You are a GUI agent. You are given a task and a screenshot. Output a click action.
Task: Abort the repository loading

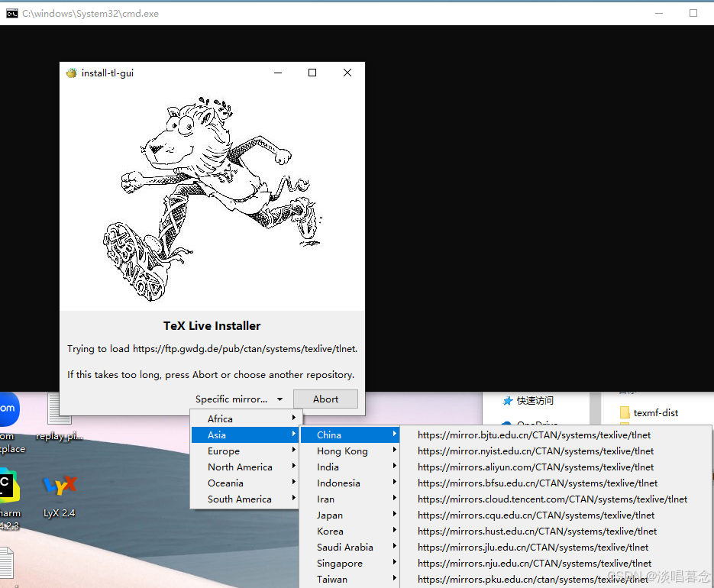click(x=325, y=399)
